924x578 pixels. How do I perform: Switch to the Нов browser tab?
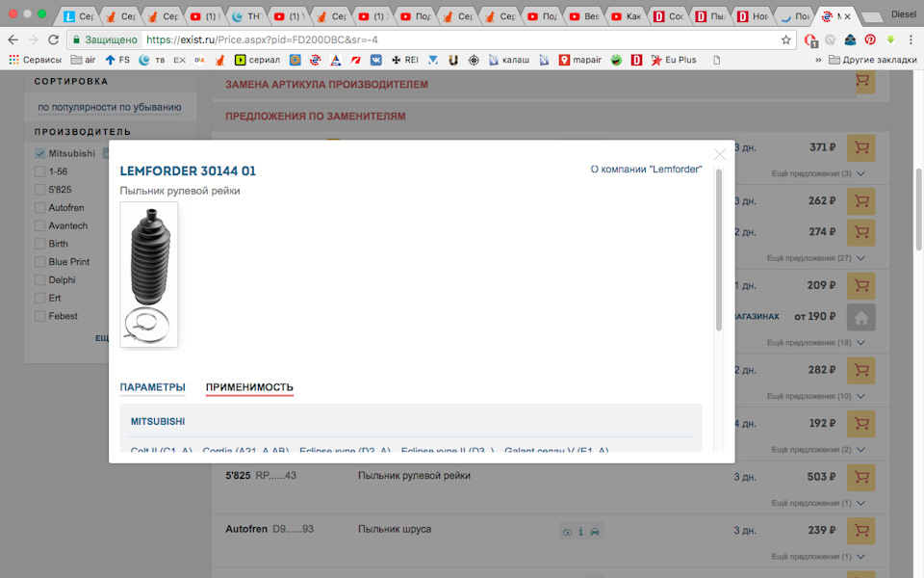[753, 16]
